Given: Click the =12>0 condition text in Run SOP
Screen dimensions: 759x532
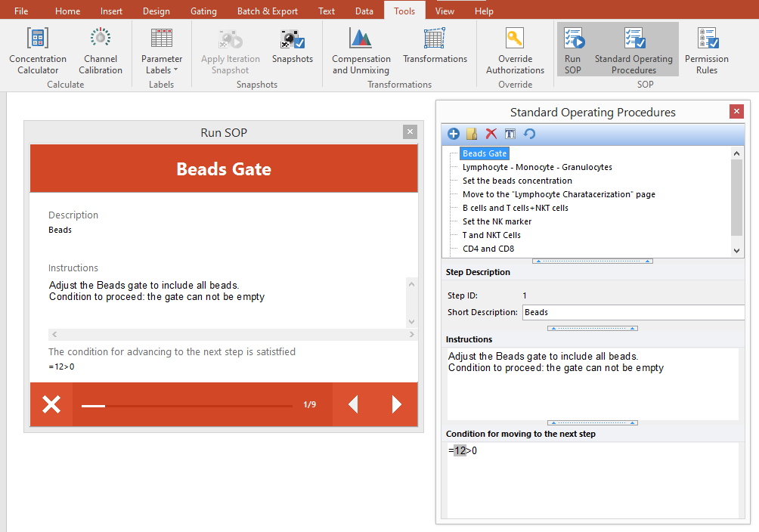Looking at the screenshot, I should (61, 367).
